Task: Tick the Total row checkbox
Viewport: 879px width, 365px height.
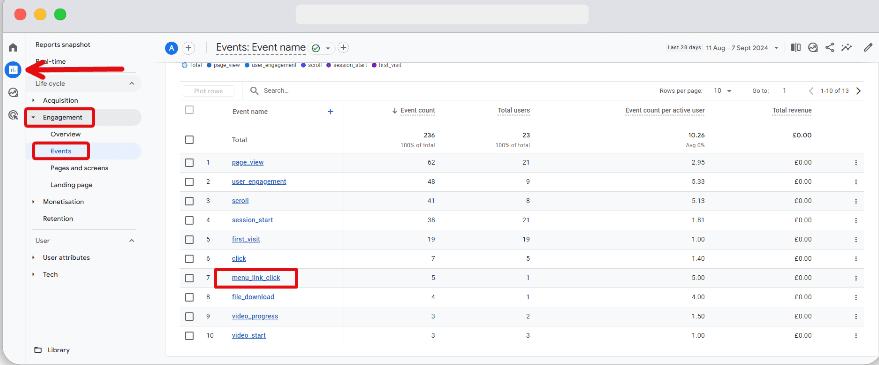Action: 189,140
